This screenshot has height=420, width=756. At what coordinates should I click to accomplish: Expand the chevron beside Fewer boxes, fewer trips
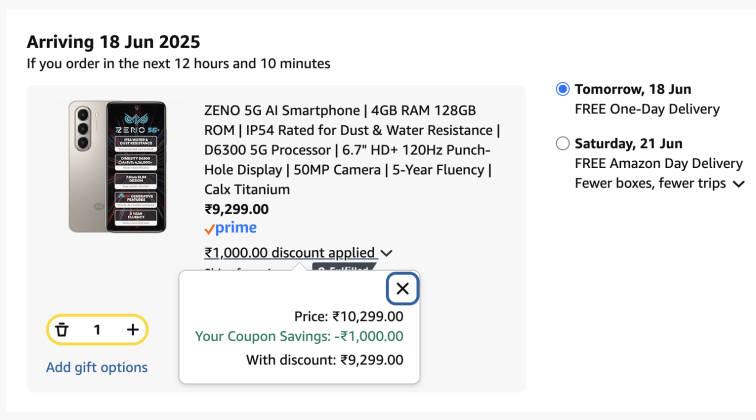[x=738, y=184]
